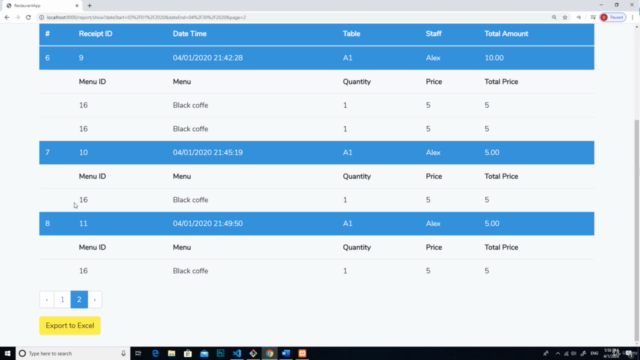Switch to Chrome in the taskbar
Viewport: 640px width, 360px height.
pyautogui.click(x=269, y=353)
